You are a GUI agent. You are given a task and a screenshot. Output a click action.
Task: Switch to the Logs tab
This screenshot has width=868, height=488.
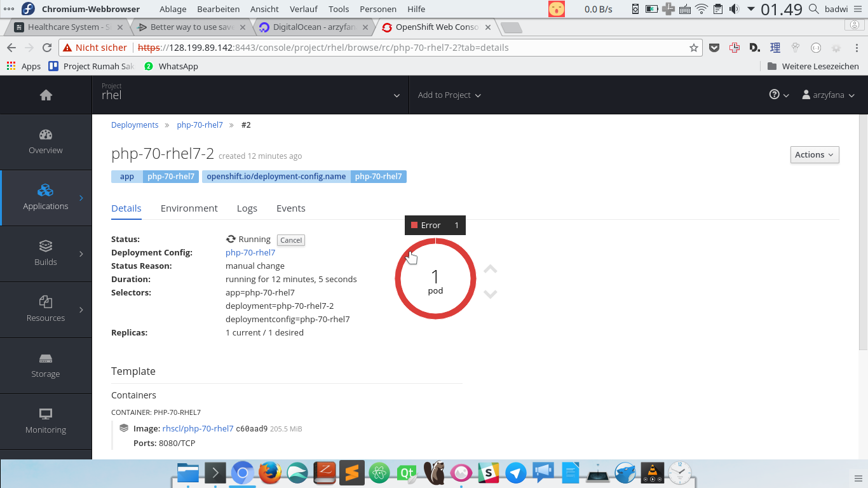click(x=247, y=208)
